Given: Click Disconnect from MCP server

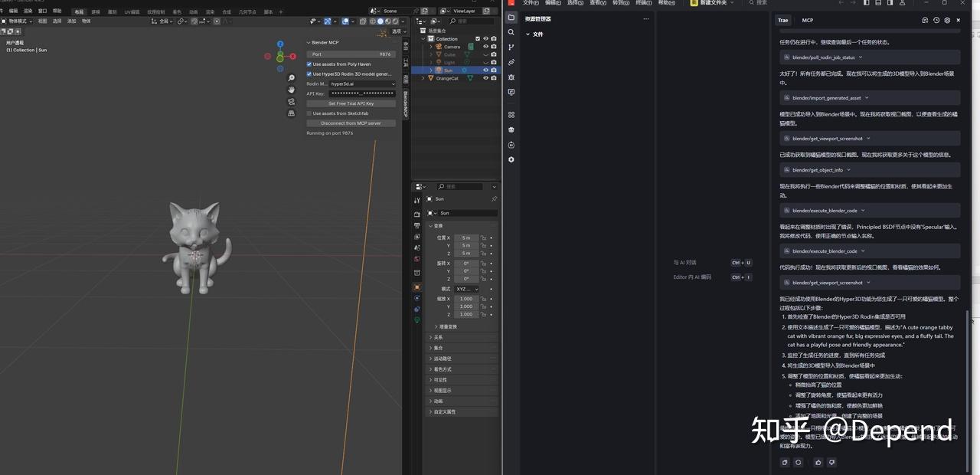Looking at the screenshot, I should [351, 123].
